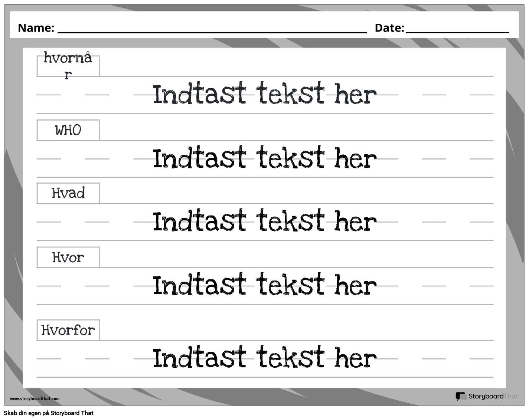Click the Date input line

tap(457, 29)
